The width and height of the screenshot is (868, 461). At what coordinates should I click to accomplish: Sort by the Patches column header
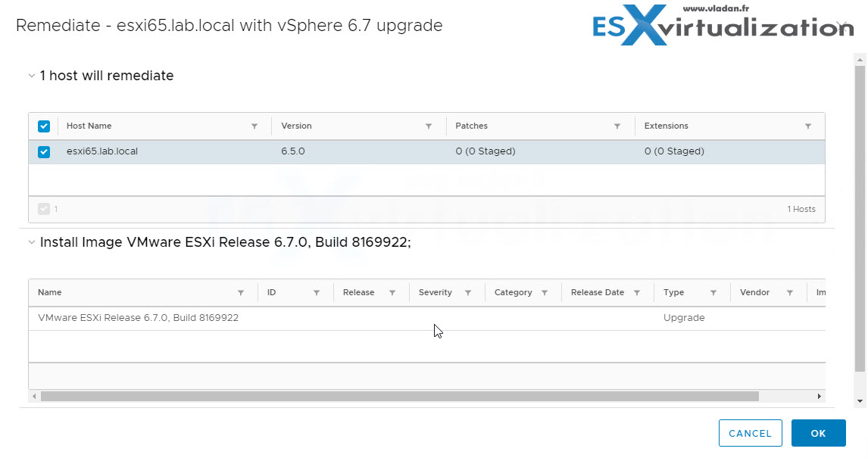(472, 126)
